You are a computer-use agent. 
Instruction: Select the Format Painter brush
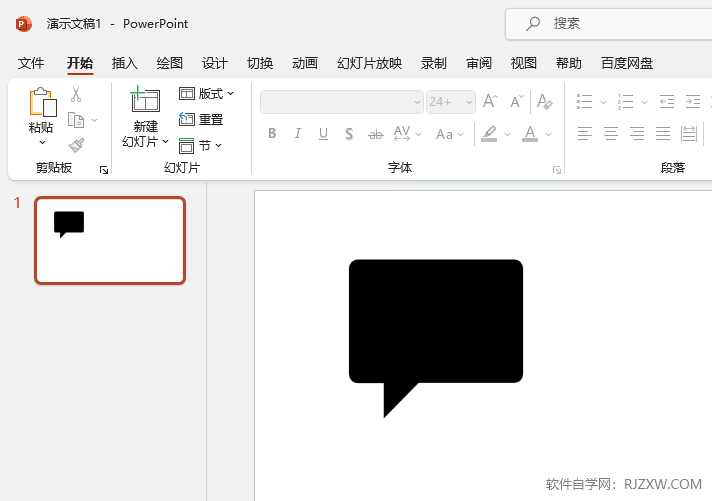point(76,145)
